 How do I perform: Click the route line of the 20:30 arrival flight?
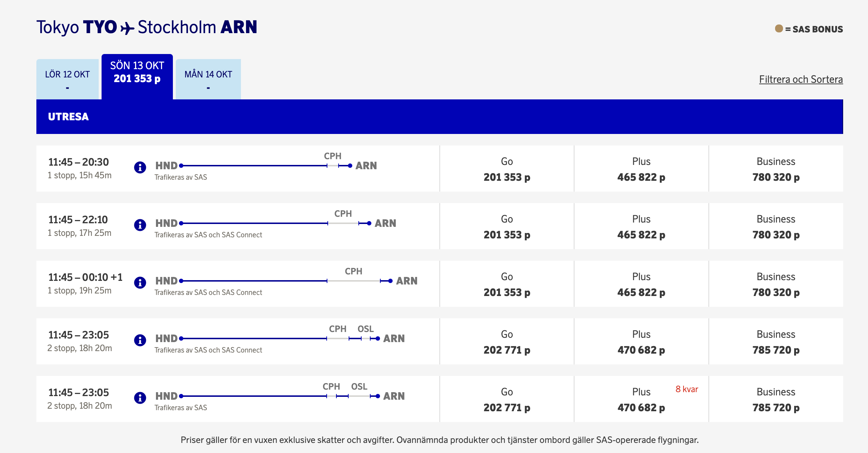coord(266,166)
